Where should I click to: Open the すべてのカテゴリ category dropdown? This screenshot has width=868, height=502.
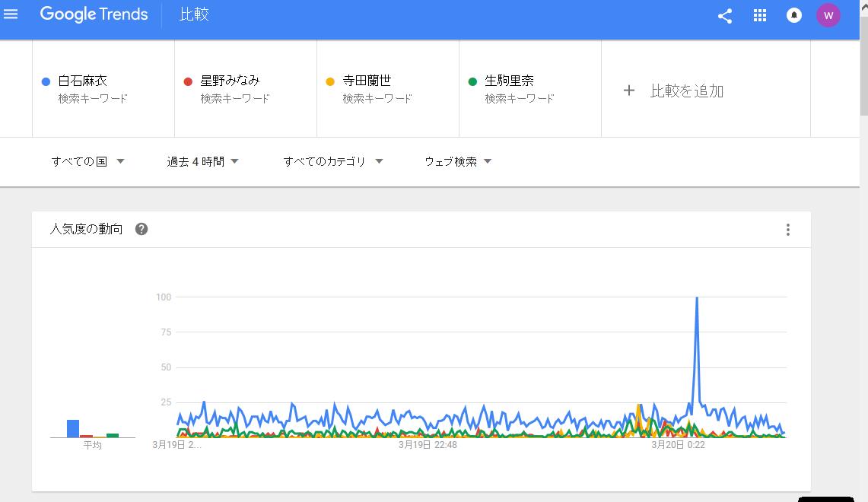tap(332, 161)
